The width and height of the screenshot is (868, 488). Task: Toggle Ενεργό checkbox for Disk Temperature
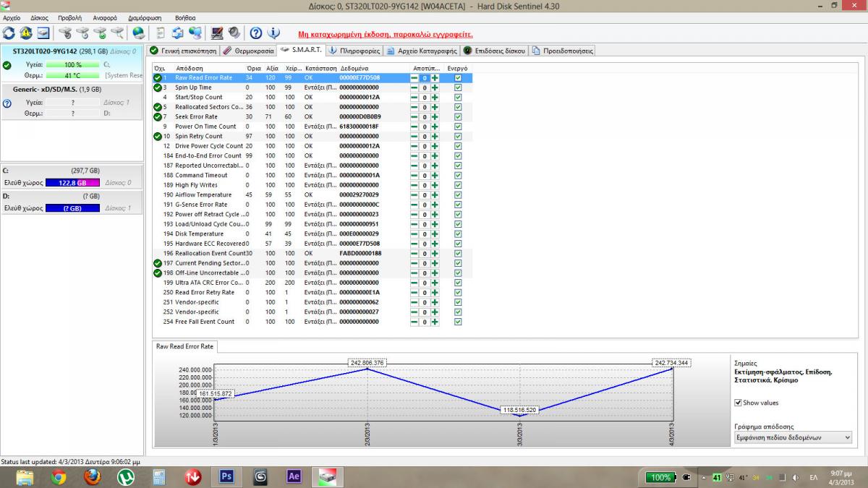458,234
